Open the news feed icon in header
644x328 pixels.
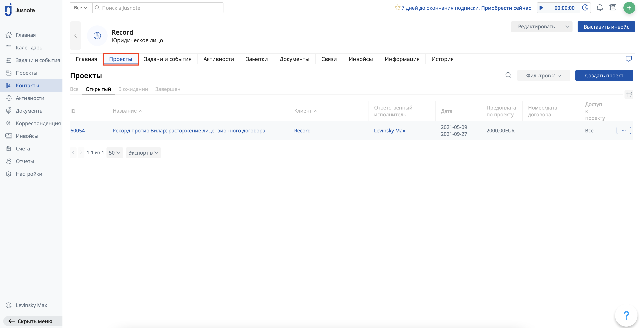pyautogui.click(x=612, y=8)
